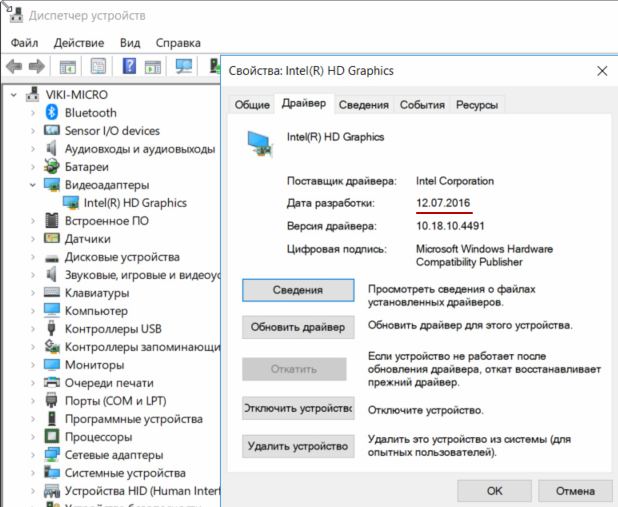The width and height of the screenshot is (618, 507).
Task: Click the VIKI-MICRO computer root icon
Action: coord(33,94)
